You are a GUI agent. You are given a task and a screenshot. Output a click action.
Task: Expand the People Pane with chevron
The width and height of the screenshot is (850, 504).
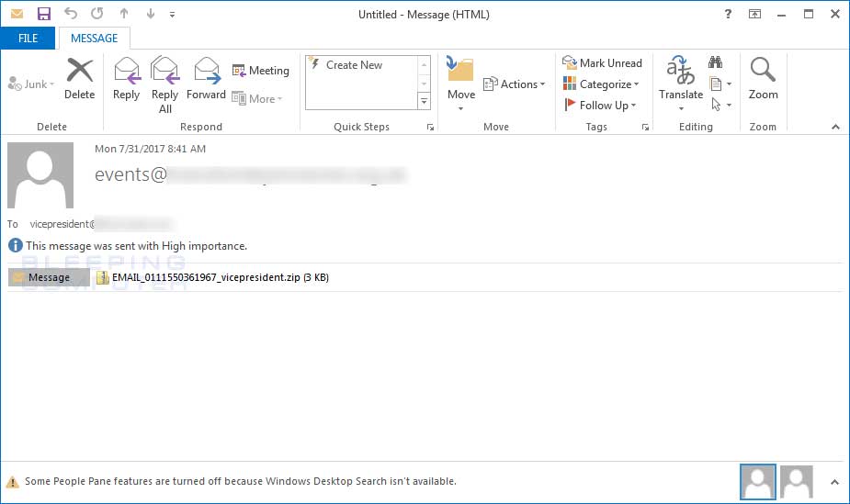pyautogui.click(x=834, y=481)
